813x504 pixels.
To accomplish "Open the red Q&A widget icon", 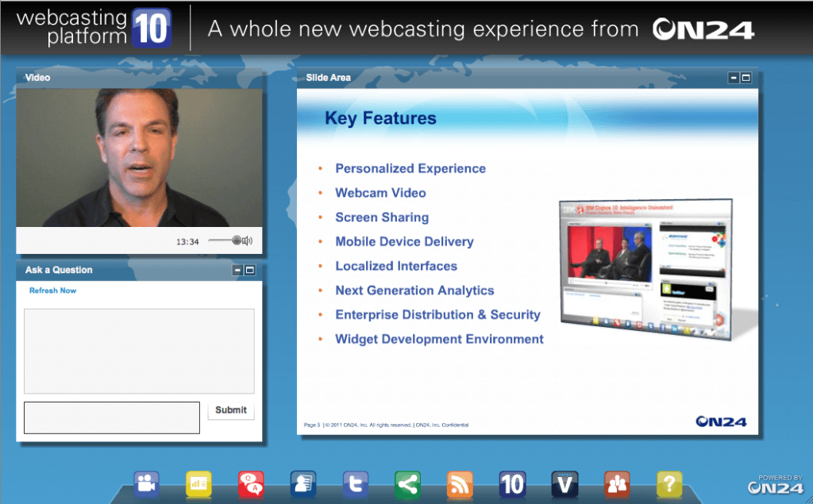I will (251, 484).
